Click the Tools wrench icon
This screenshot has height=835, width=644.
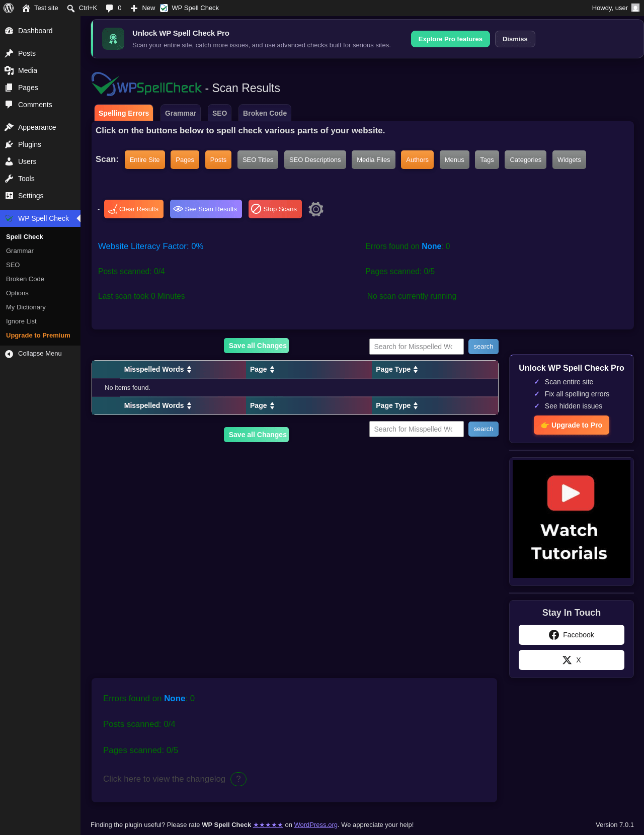[x=9, y=179]
